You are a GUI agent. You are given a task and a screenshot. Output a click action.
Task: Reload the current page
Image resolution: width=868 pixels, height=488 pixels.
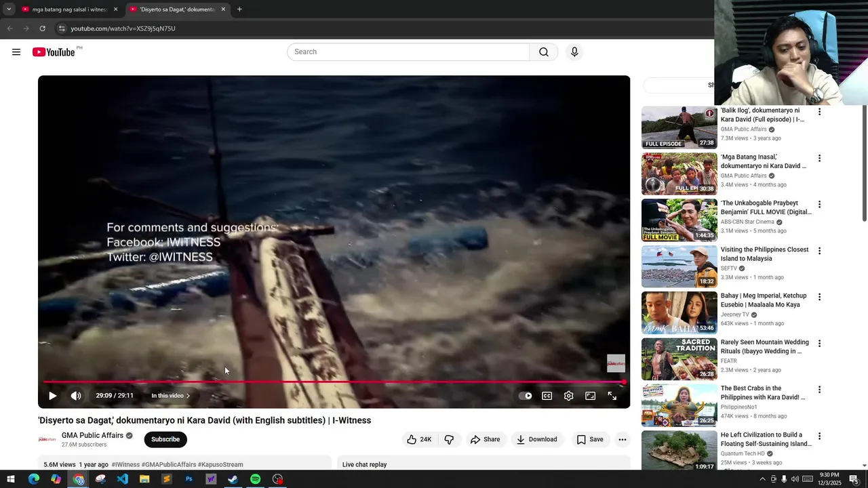coord(42,28)
